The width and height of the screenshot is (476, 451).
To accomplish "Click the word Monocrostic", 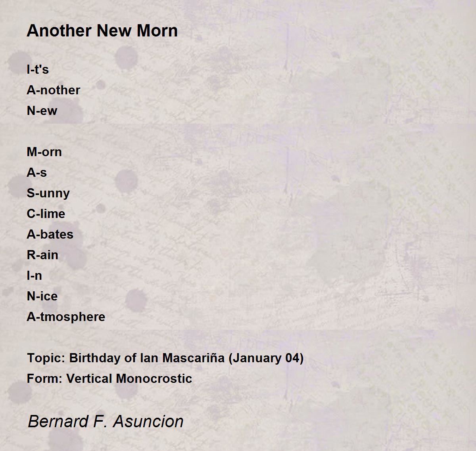I will pos(154,378).
